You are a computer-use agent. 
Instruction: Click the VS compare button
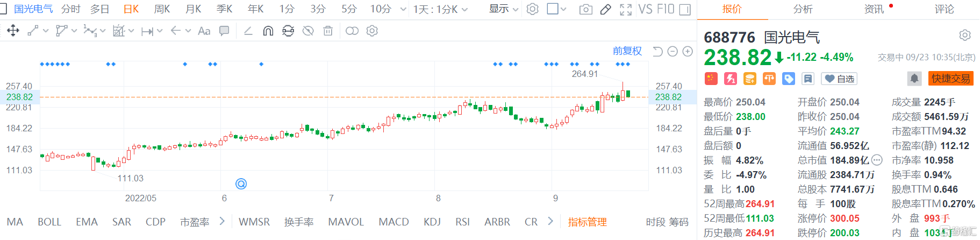click(645, 9)
